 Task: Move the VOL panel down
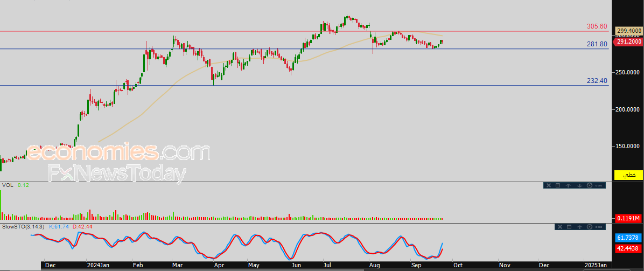tap(579, 185)
